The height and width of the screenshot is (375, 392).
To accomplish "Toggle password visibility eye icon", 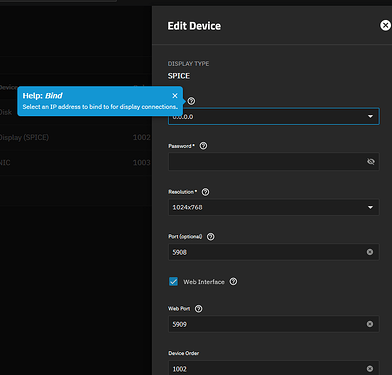I will (x=371, y=162).
